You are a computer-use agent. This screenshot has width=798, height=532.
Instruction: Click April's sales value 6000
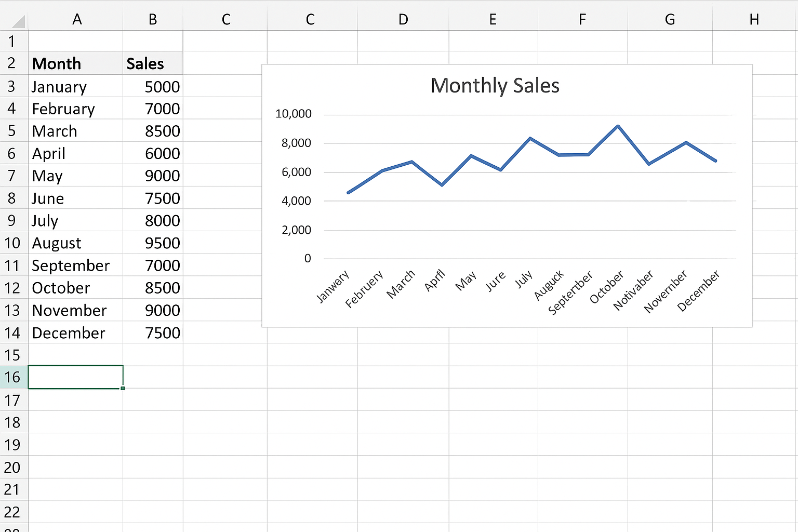pyautogui.click(x=153, y=153)
